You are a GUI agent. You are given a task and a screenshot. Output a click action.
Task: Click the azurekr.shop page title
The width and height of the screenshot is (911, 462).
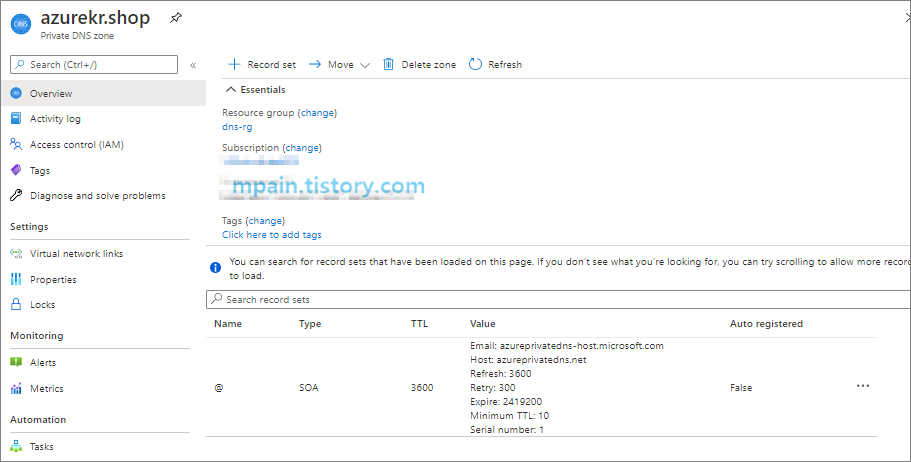pos(95,17)
